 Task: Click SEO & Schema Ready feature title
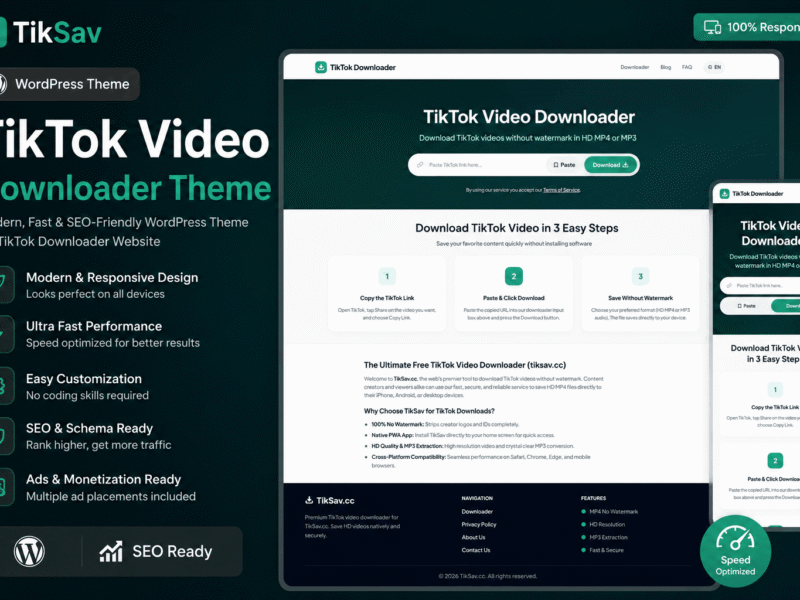click(89, 429)
